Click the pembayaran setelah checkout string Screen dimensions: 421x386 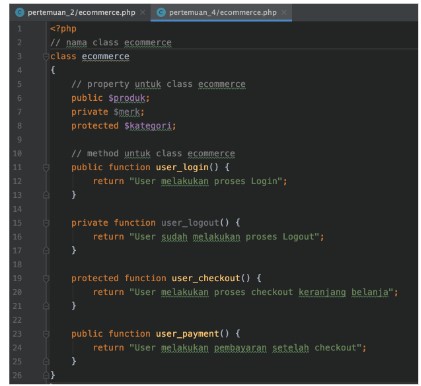click(x=245, y=348)
